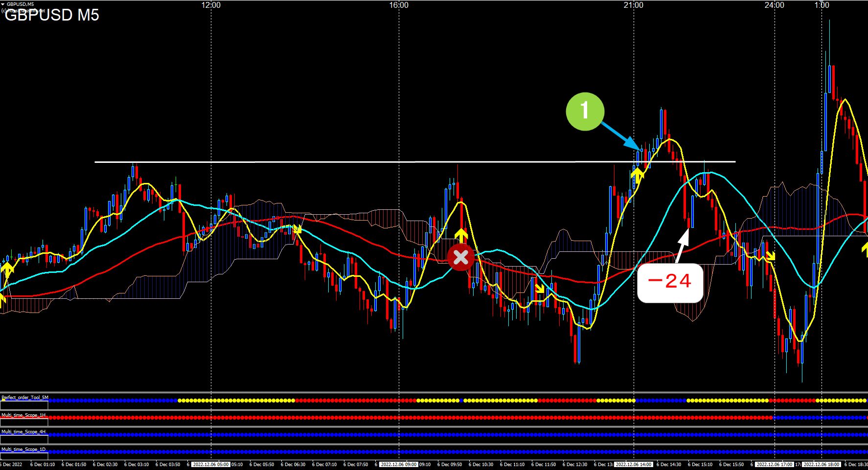Click the empty box under Multi_time_Scope_1D
This screenshot has width=868, height=470.
coord(24,456)
